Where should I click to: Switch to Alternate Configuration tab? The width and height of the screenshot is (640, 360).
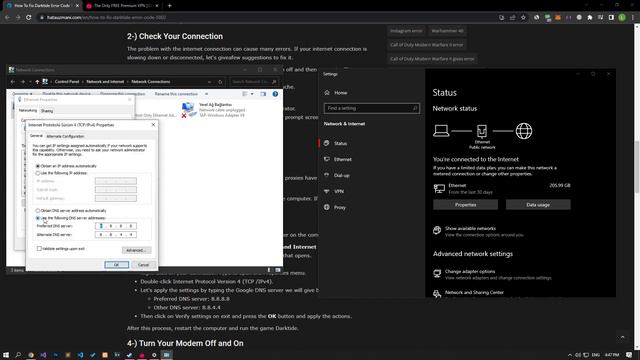pyautogui.click(x=65, y=136)
